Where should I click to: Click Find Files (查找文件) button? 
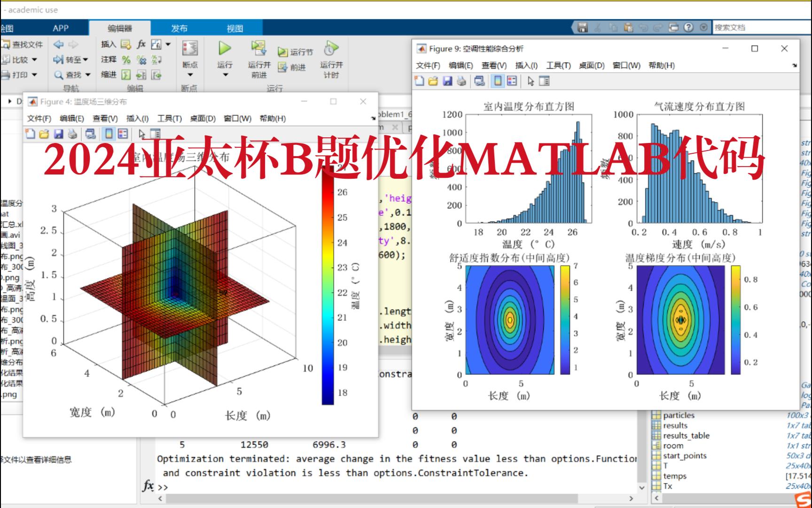(23, 44)
